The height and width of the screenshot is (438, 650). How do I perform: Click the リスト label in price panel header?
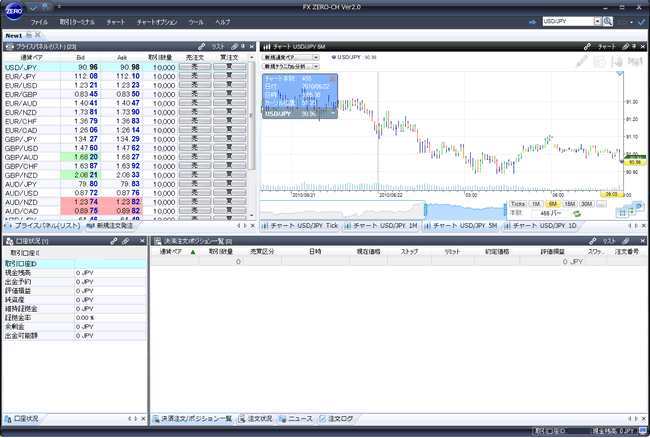(x=218, y=46)
